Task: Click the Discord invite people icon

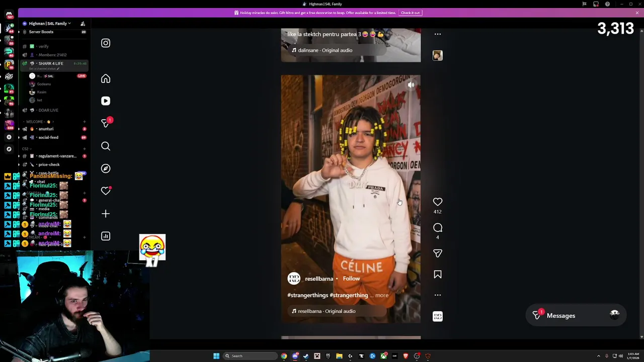Action: pyautogui.click(x=83, y=24)
